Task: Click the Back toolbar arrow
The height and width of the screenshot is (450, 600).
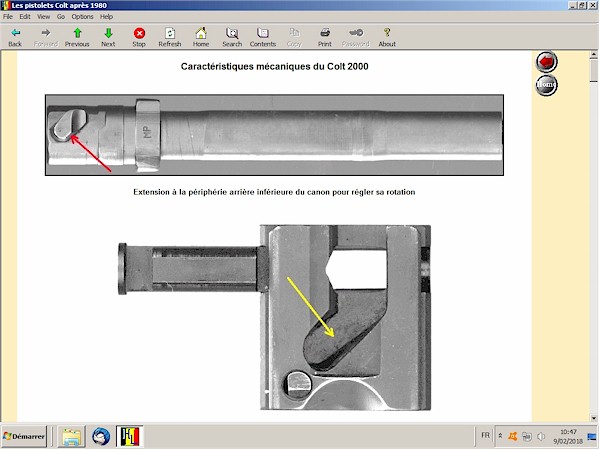Action: coord(15,37)
